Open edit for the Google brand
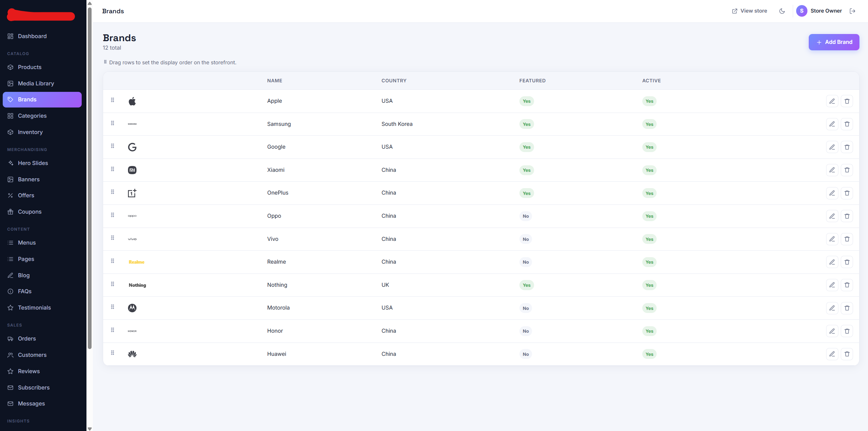 coord(832,147)
